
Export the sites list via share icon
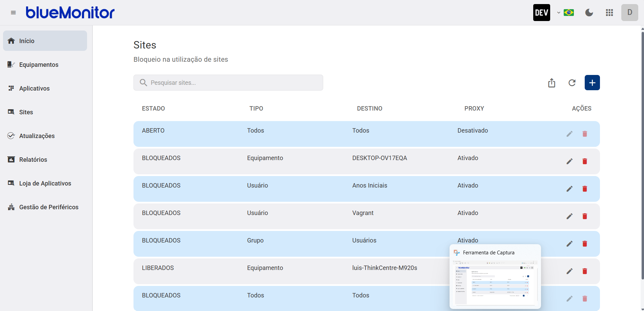(552, 83)
